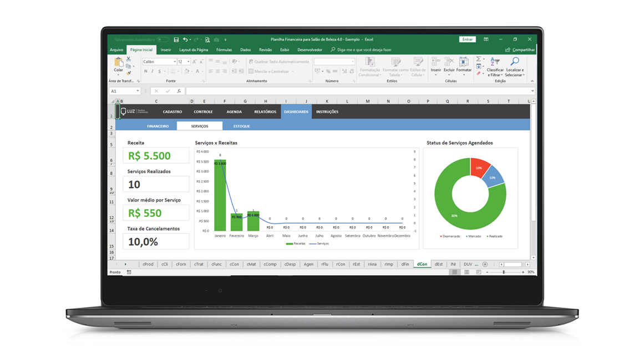The height and width of the screenshot is (361, 644).
Task: Toggle bold N formatting
Action: coord(145,72)
